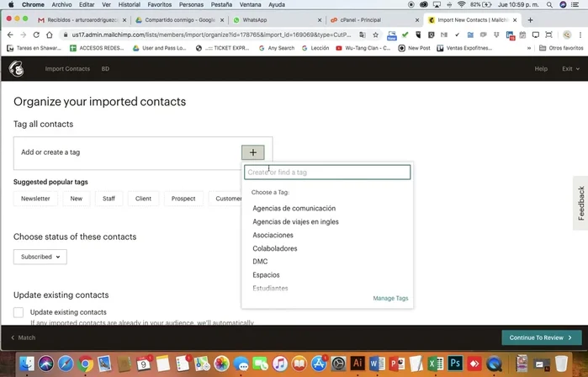Go back with the browser back arrow

[x=10, y=35]
